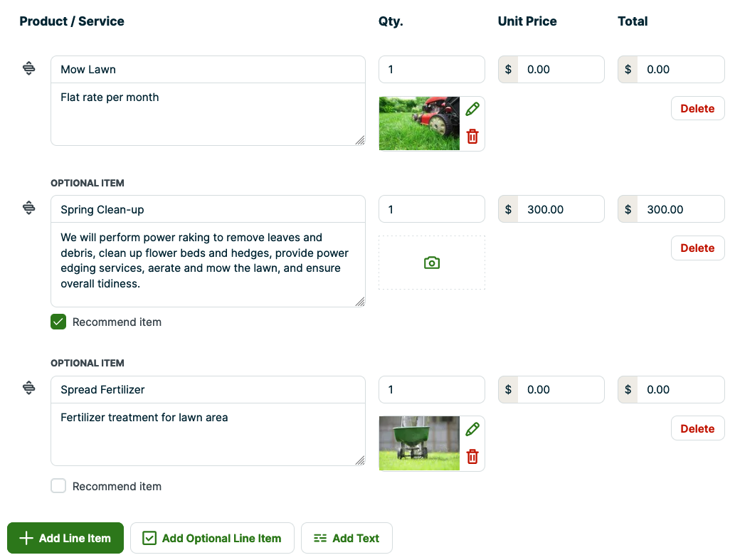Click the Add Text button
This screenshot has width=735, height=560.
coord(347,538)
